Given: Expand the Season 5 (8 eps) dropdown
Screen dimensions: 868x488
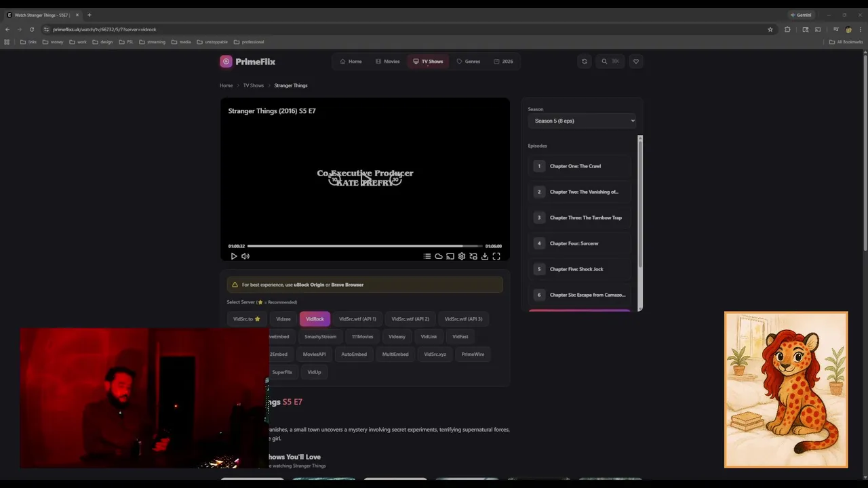Looking at the screenshot, I should 583,121.
